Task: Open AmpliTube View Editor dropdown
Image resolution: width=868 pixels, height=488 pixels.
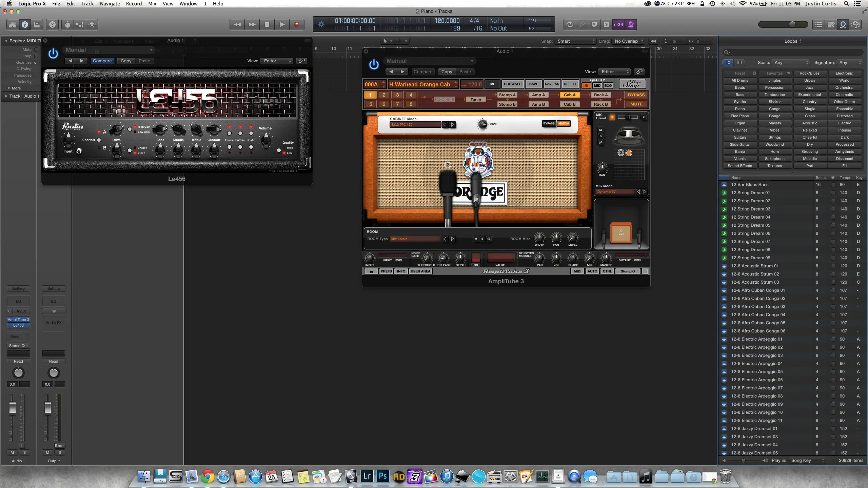Action: pos(614,72)
